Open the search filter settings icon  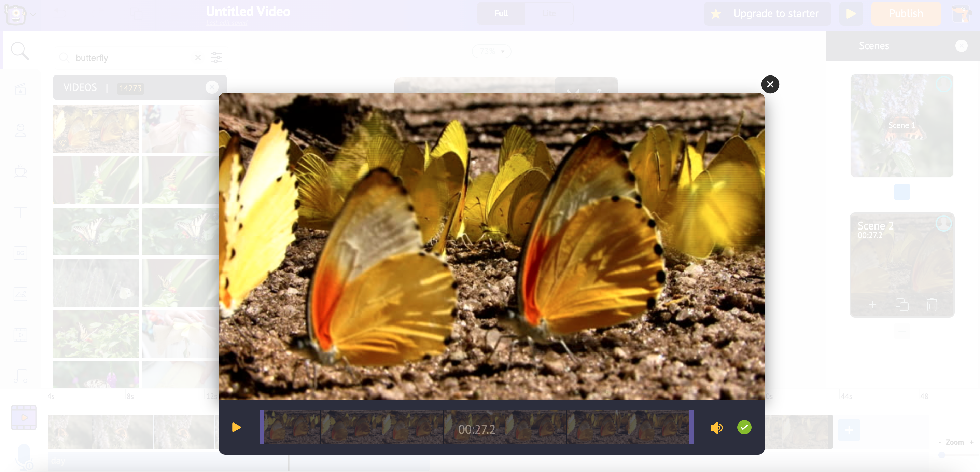(217, 57)
